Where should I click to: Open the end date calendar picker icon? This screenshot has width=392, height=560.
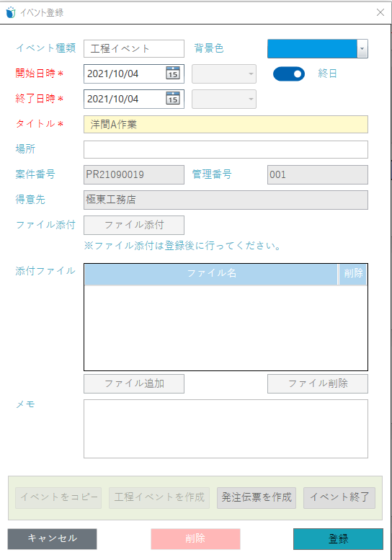pyautogui.click(x=173, y=98)
